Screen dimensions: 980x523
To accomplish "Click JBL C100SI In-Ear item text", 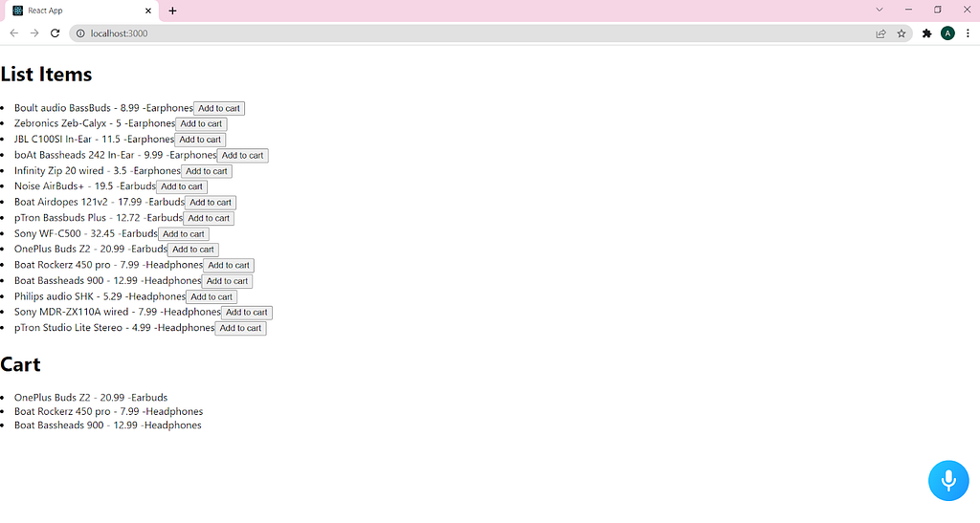I will coord(95,140).
